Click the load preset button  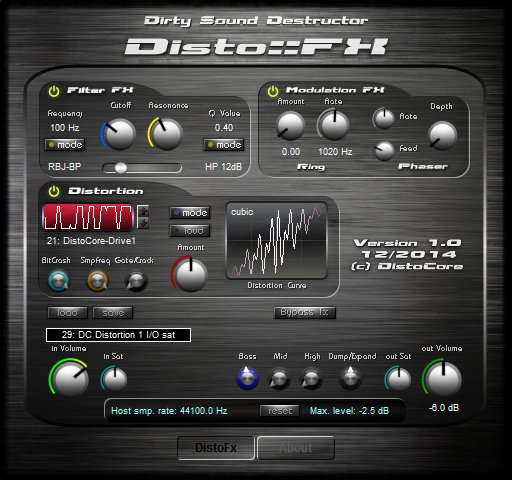68,313
